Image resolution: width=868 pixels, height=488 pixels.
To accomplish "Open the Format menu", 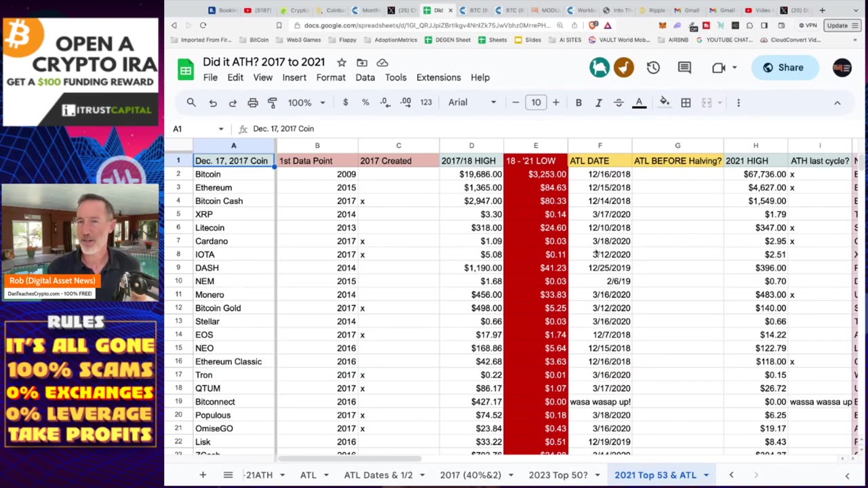I will point(331,77).
